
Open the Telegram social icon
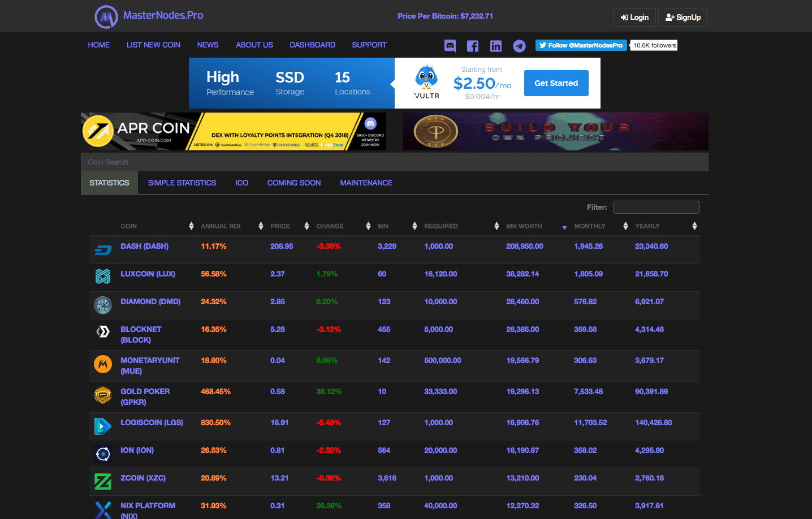519,46
